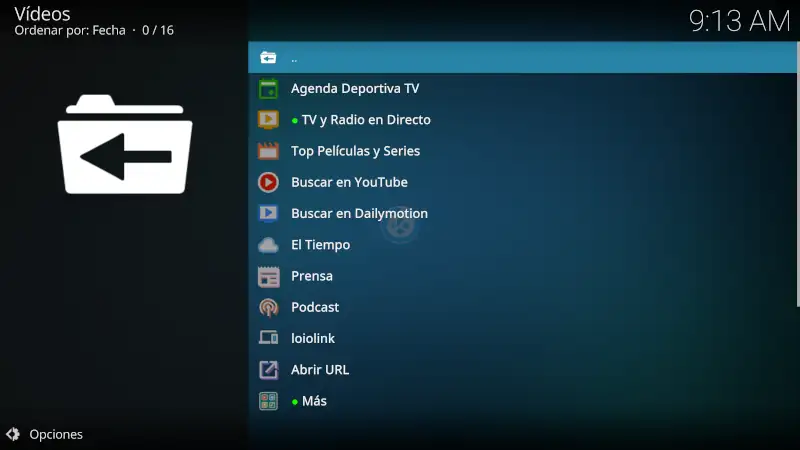800x450 pixels.
Task: Click the El Tiempo cloud icon
Action: (x=268, y=245)
